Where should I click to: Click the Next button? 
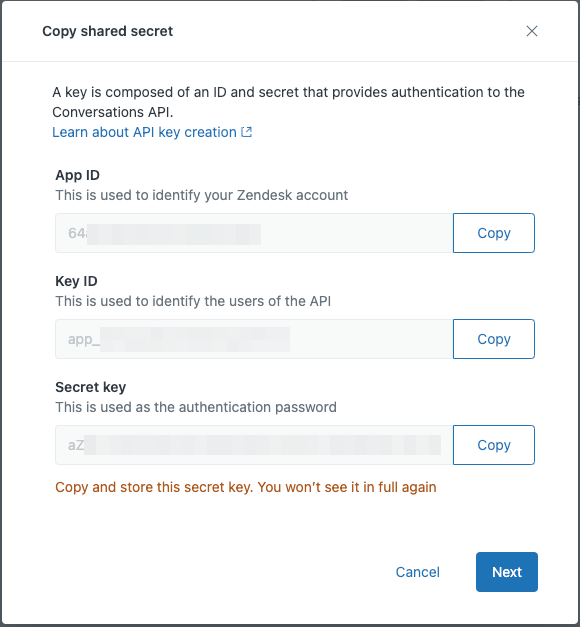click(x=507, y=572)
